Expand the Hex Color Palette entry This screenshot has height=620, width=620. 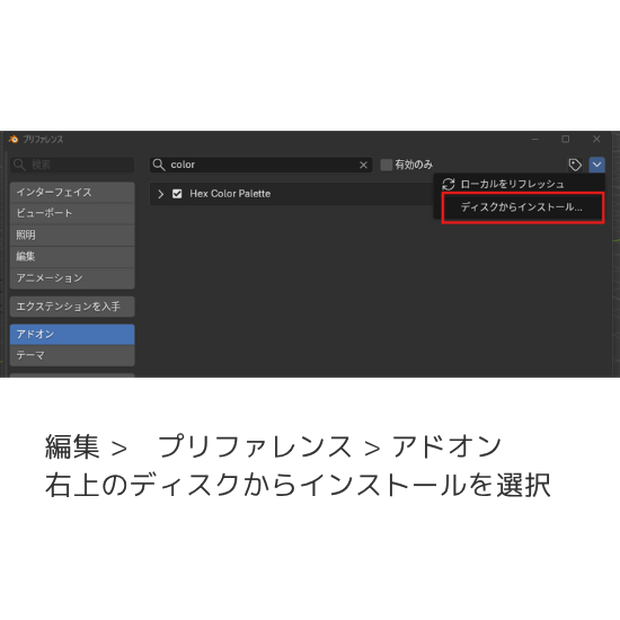point(161,194)
